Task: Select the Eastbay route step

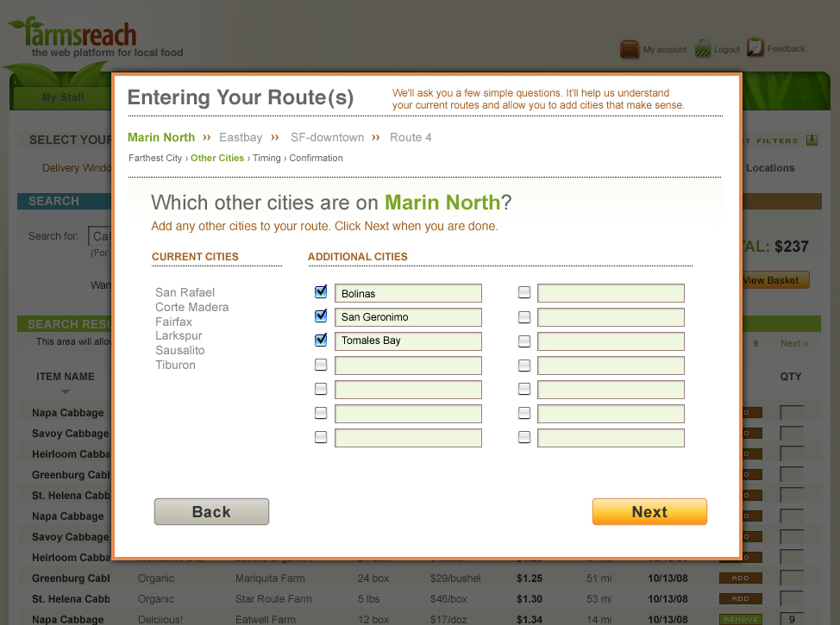Action: click(241, 137)
